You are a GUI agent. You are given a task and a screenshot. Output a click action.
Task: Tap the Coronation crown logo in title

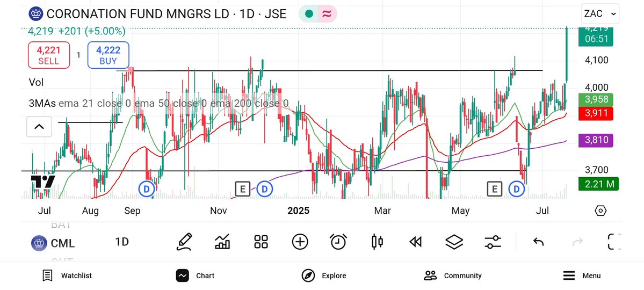(36, 13)
